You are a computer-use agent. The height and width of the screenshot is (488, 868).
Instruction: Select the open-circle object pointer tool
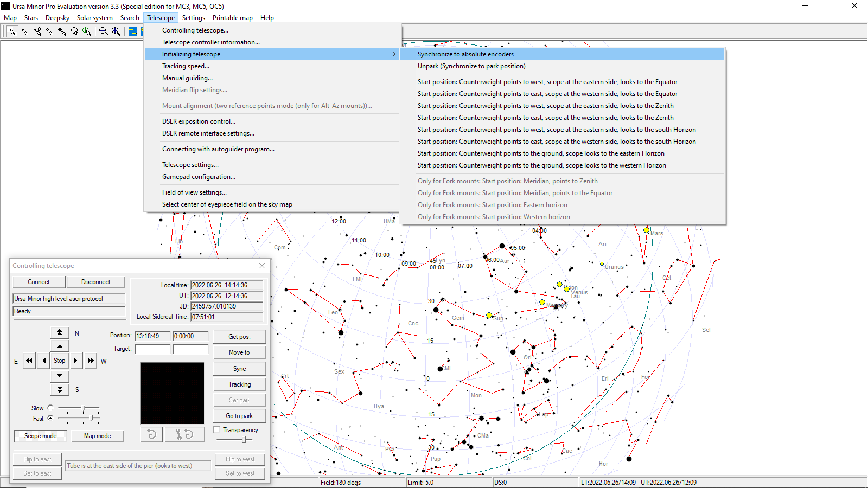(50, 31)
